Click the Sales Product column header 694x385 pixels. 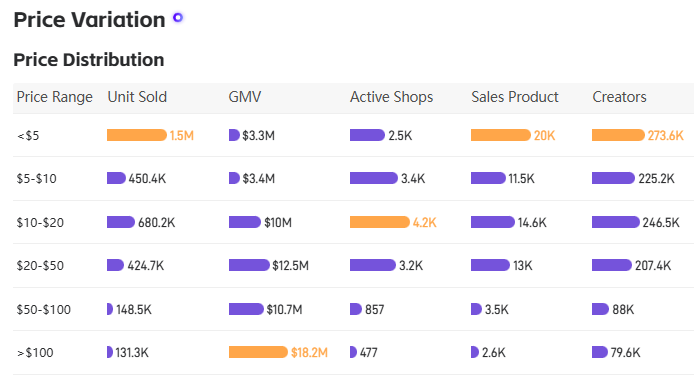coord(515,97)
